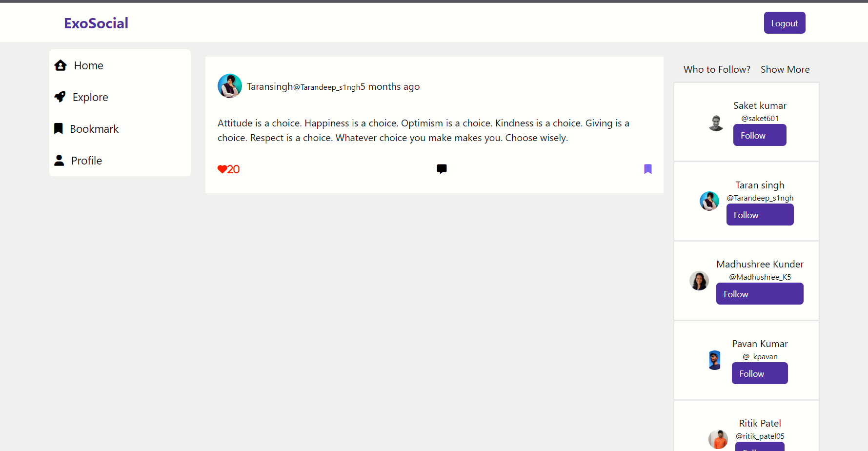Click the Taran singh name in suggestions

760,185
